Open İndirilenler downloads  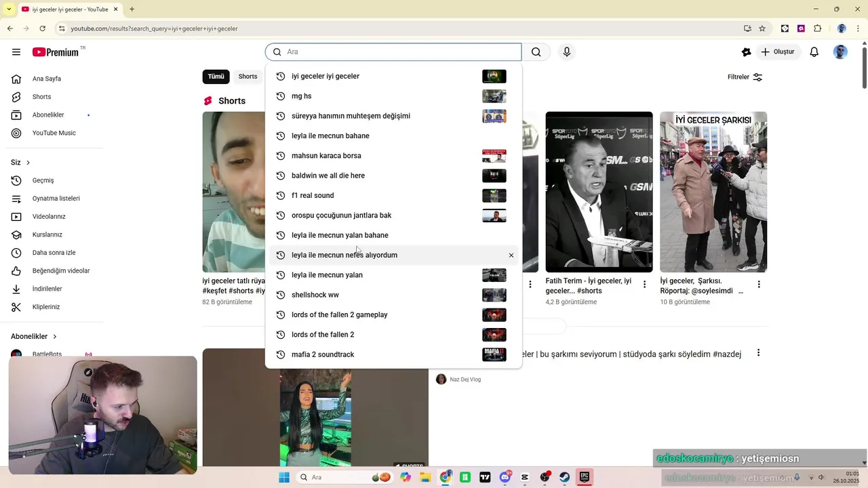pyautogui.click(x=47, y=289)
